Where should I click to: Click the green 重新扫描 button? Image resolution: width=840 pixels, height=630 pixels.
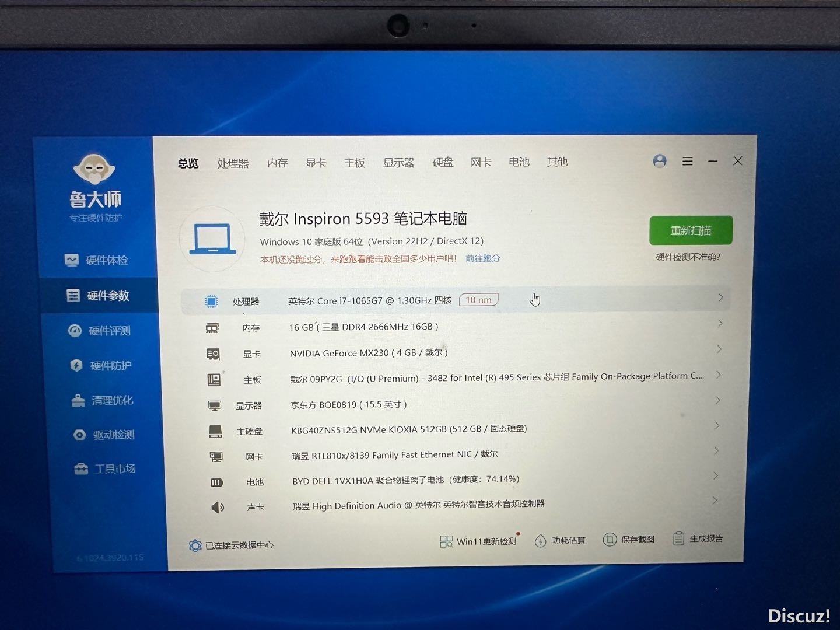(x=691, y=230)
